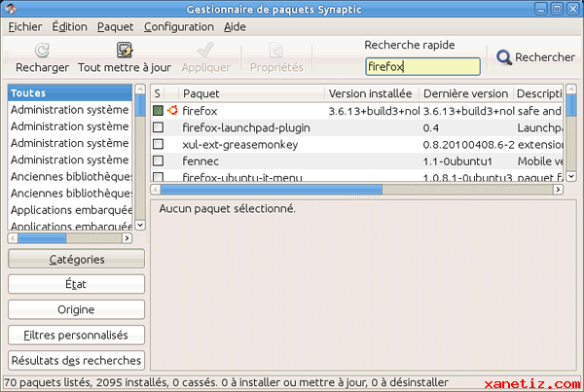The height and width of the screenshot is (392, 584).
Task: Click fennec latest version 1.1-0ubuntu1
Action: pos(457,161)
